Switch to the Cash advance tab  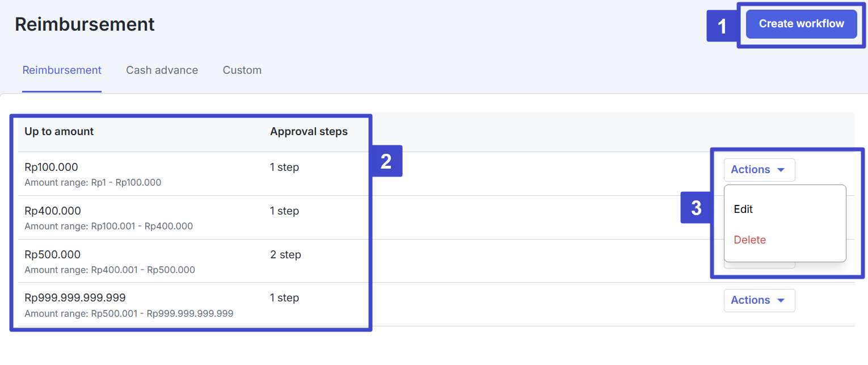(162, 70)
